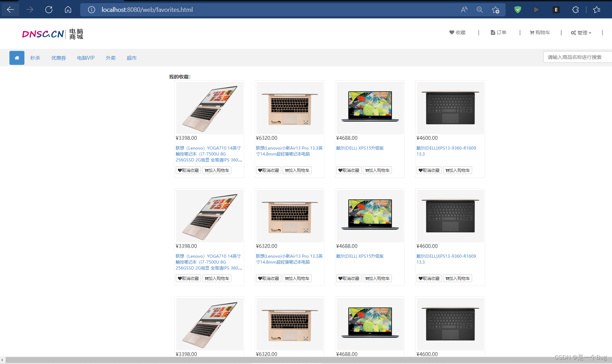Image resolution: width=612 pixels, height=364 pixels.
Task: Open the first-row Lenovo YOGA710 product image
Action: point(209,108)
